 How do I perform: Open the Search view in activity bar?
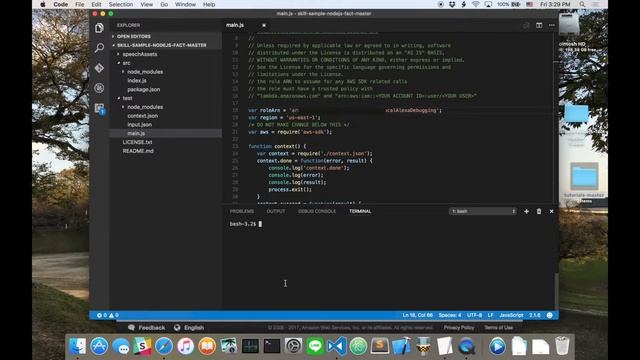pos(99,48)
